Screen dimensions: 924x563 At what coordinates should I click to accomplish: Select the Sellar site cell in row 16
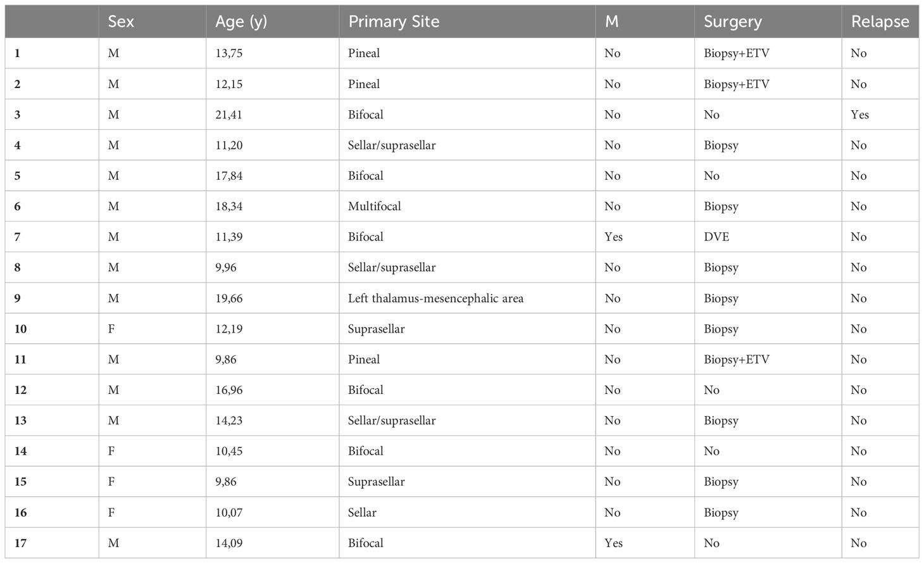(467, 512)
